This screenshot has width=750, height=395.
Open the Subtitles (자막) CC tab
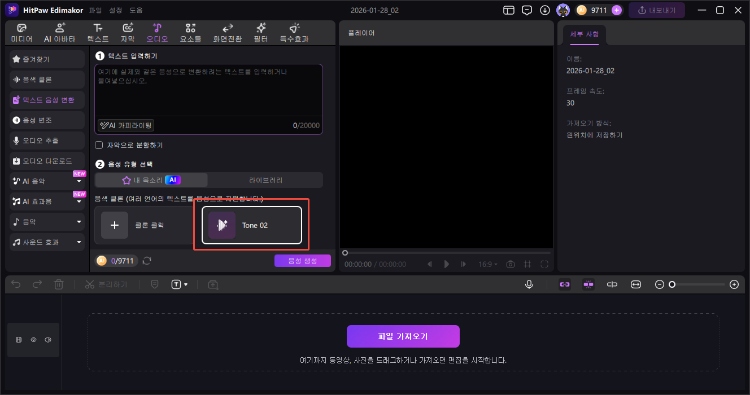point(128,33)
